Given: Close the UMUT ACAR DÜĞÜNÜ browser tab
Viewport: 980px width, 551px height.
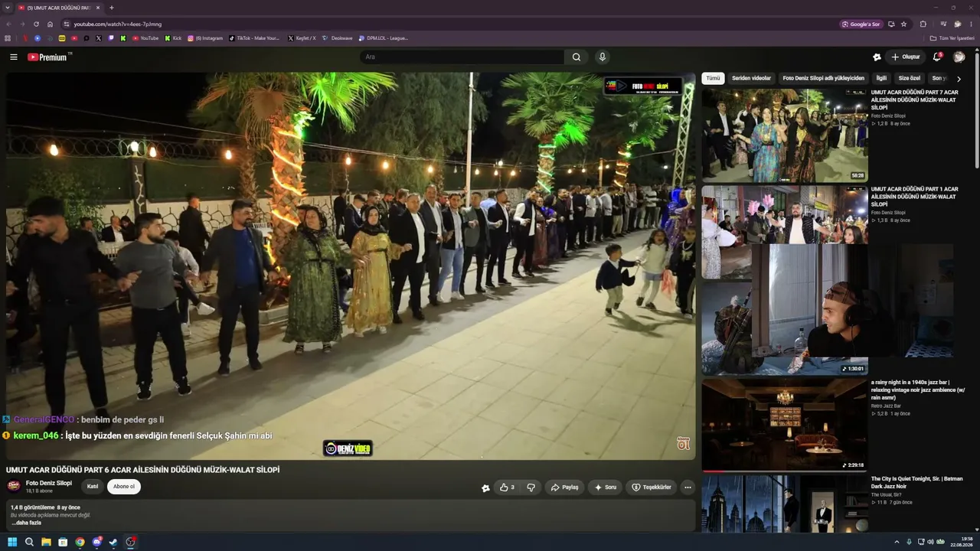Looking at the screenshot, I should click(98, 8).
